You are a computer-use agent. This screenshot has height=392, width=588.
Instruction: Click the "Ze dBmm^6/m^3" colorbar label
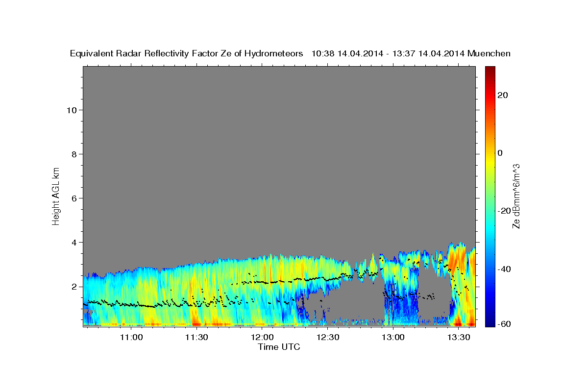click(x=516, y=196)
